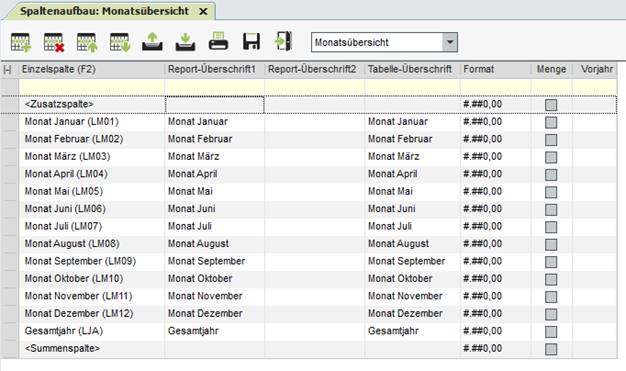Screen dimensions: 626x371
Task: Toggle Menge checkbox for <Summenspalte> row
Action: click(x=551, y=349)
